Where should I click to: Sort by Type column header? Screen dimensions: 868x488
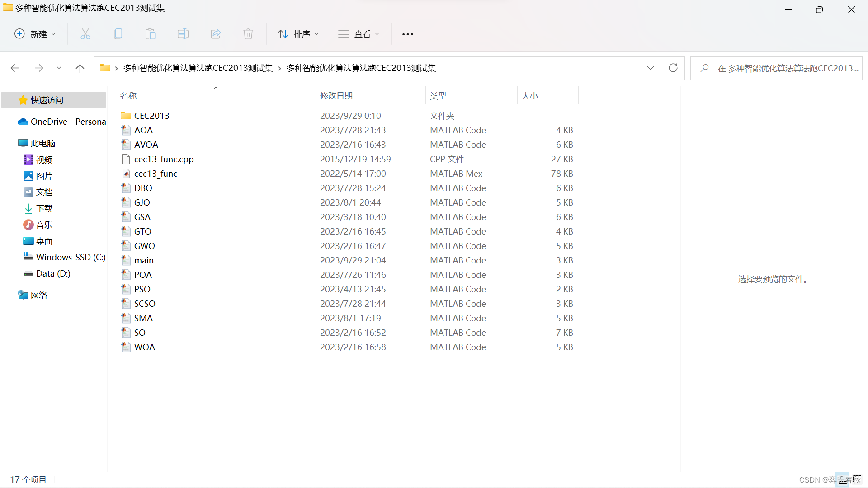click(x=472, y=96)
